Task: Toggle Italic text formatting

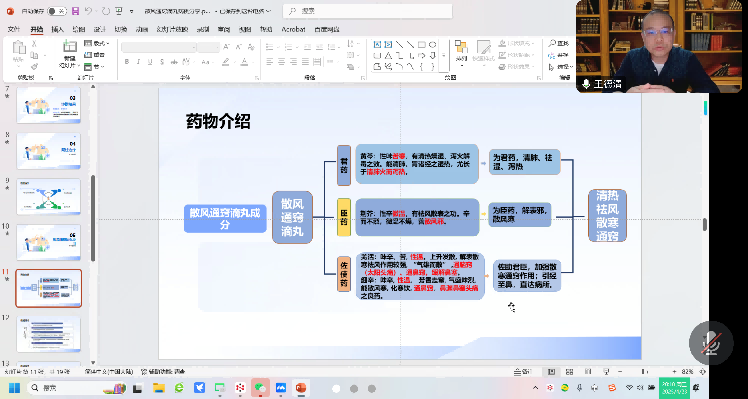Action: tap(138, 62)
